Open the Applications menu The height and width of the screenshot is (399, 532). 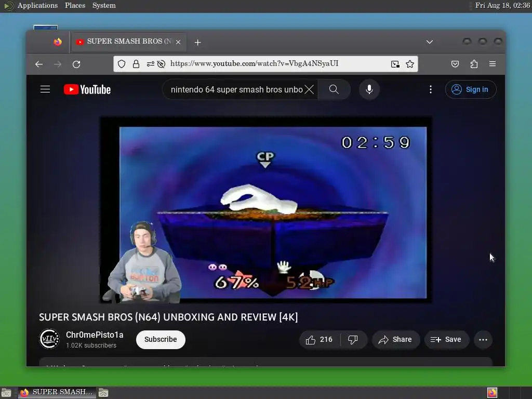[37, 5]
